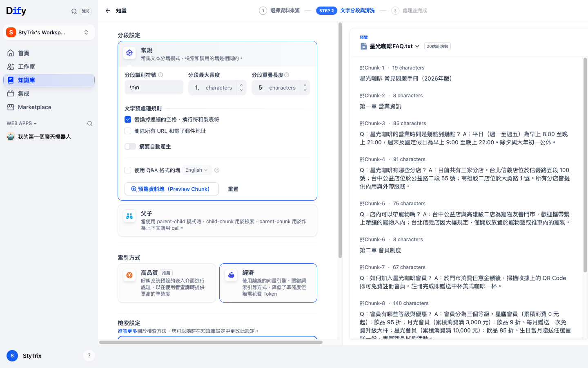The image size is (588, 368).
Task: Click Chunk-1 drag handle icon
Action: click(x=362, y=68)
